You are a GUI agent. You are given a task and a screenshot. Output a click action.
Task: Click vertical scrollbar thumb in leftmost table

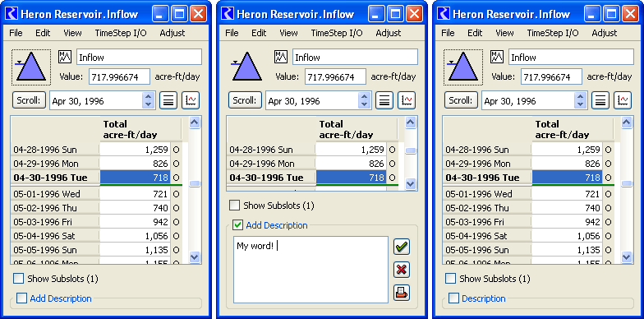pos(194,183)
